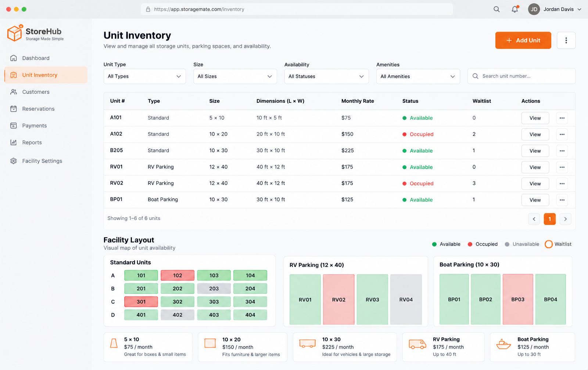Open more actions for unit A102
This screenshot has height=370, width=588.
(562, 134)
